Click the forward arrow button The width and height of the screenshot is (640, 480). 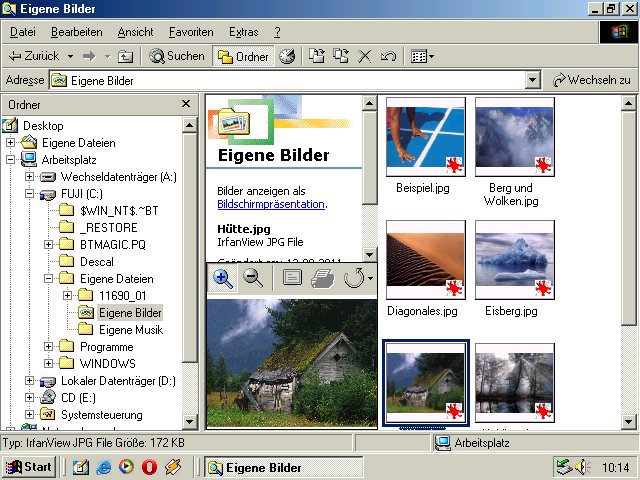[89, 56]
